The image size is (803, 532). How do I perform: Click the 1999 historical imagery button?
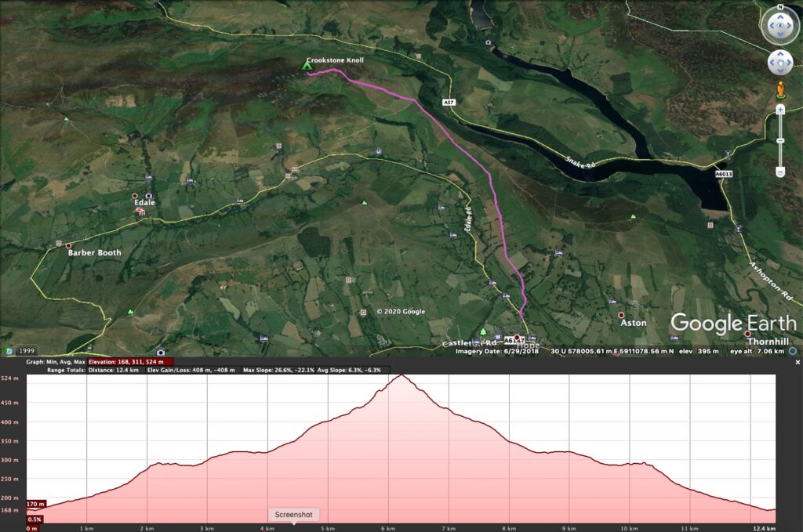27,351
